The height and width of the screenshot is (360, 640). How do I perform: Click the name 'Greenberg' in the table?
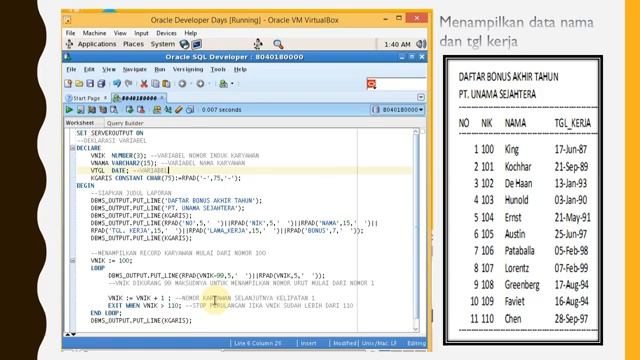pos(522,284)
